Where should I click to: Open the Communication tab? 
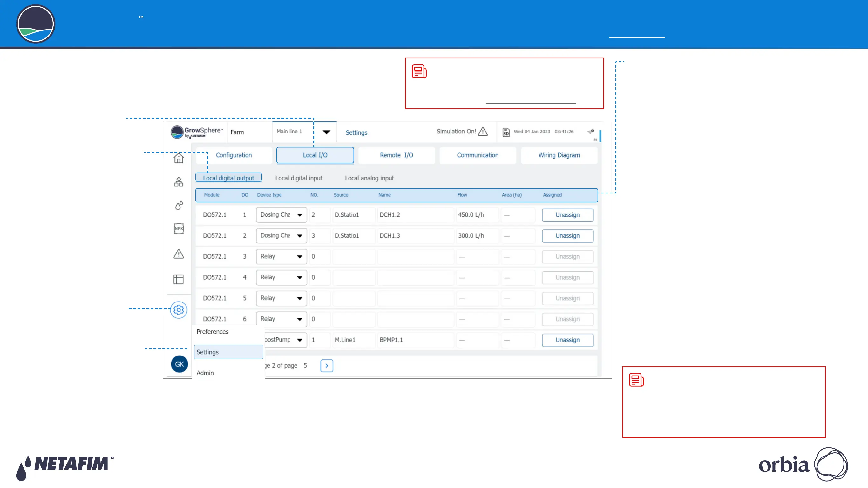pyautogui.click(x=478, y=155)
